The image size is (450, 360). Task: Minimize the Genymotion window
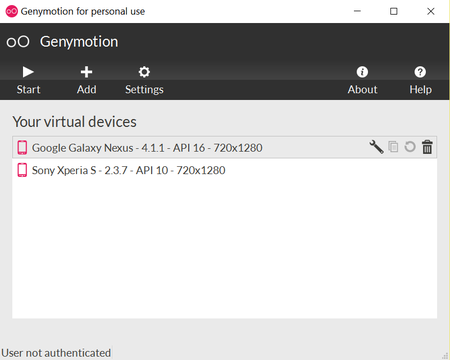coord(357,11)
